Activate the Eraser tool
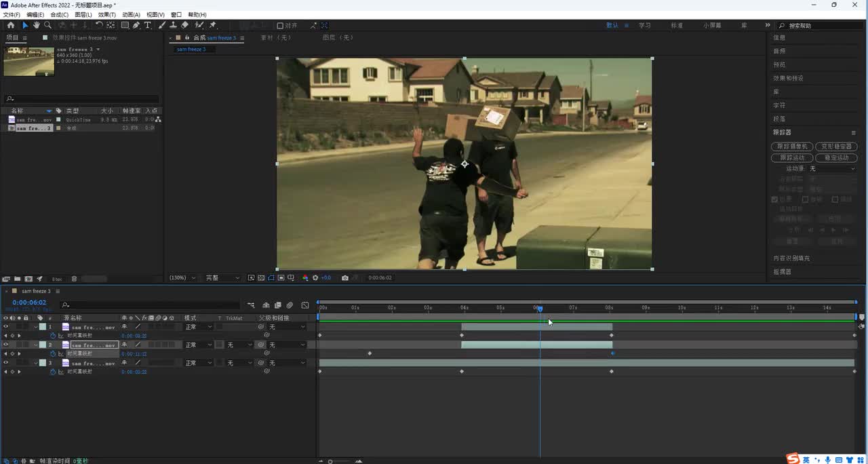 [184, 25]
